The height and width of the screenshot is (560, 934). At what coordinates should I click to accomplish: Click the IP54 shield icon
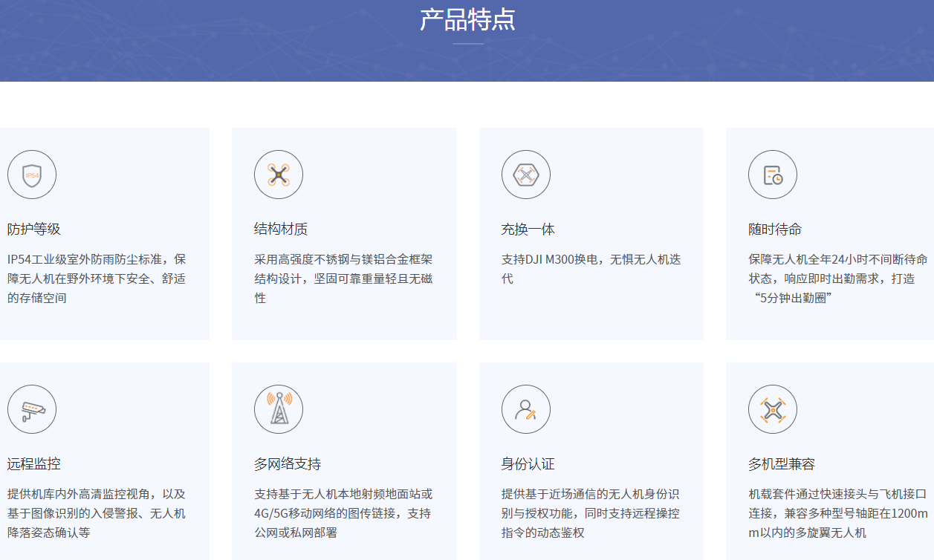click(x=32, y=175)
